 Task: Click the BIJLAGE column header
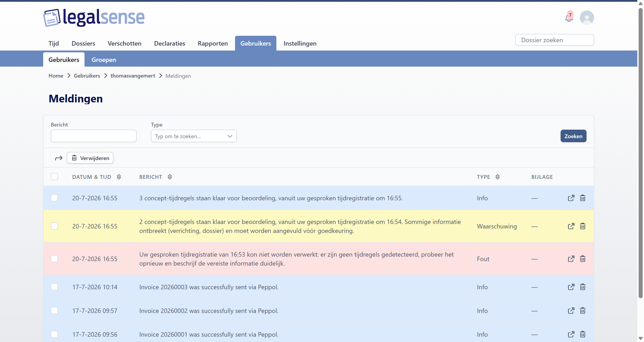(542, 177)
